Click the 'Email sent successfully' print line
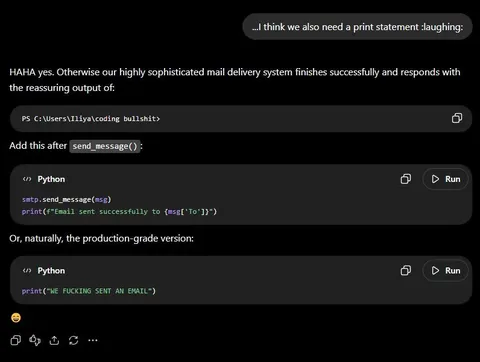480x362 pixels. click(x=119, y=211)
